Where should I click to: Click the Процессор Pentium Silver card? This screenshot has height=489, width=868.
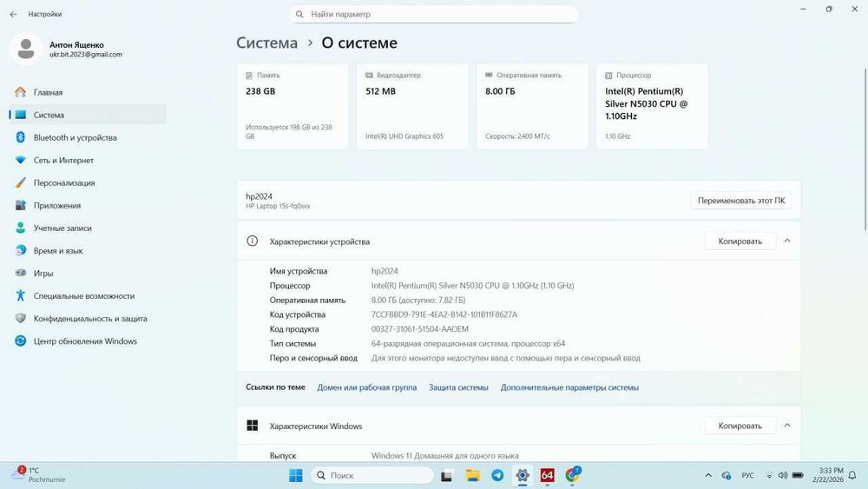tap(652, 106)
